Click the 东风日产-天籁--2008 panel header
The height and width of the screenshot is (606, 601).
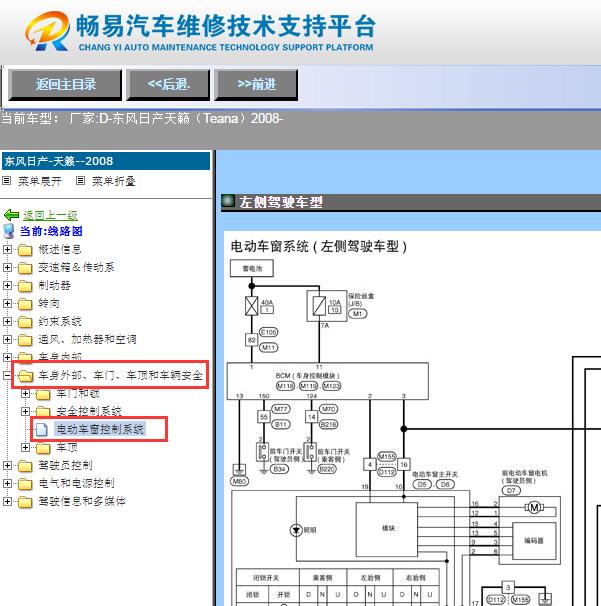106,161
